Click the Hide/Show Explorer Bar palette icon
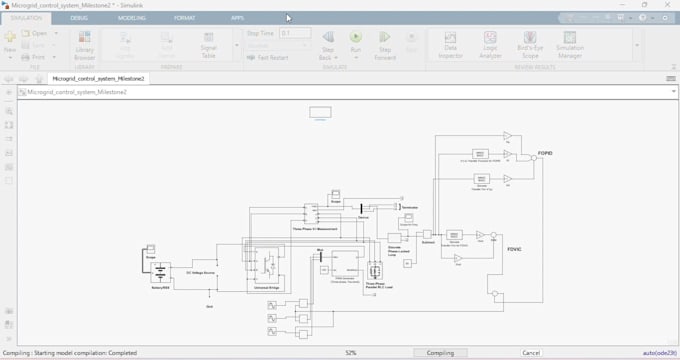Image resolution: width=680 pixels, height=360 pixels. (x=9, y=92)
